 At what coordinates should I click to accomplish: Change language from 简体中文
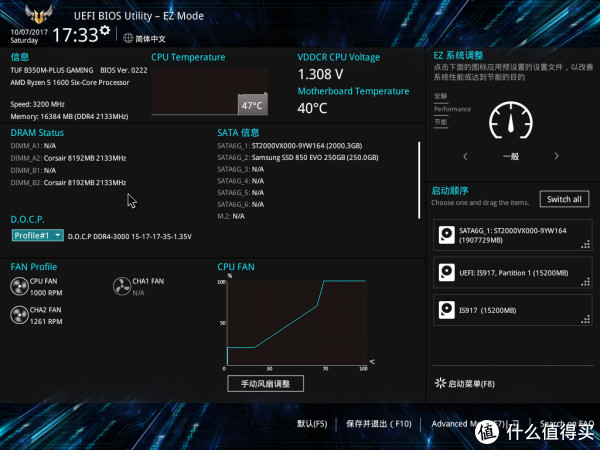coord(150,39)
